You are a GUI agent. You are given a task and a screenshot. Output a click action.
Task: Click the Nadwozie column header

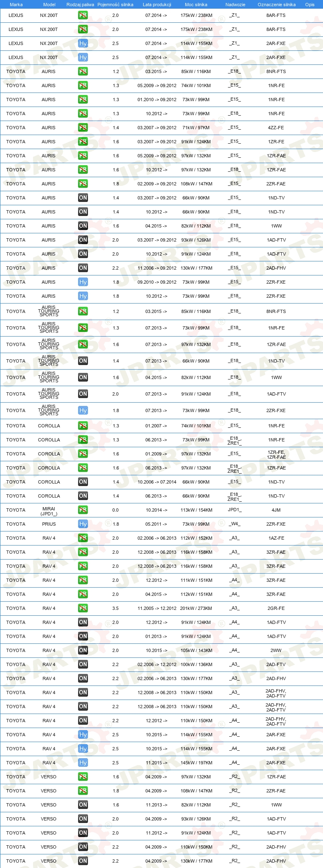click(x=235, y=5)
